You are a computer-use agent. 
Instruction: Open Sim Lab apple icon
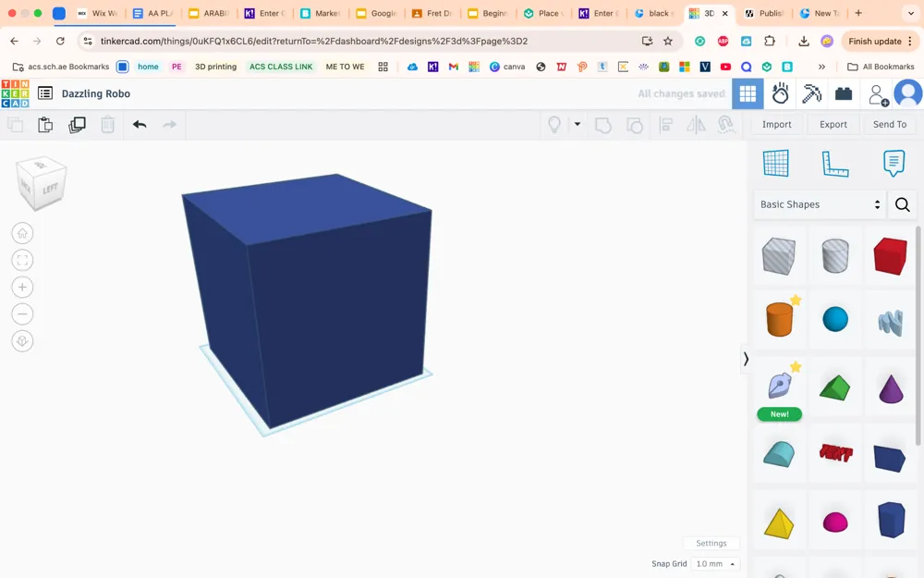780,93
